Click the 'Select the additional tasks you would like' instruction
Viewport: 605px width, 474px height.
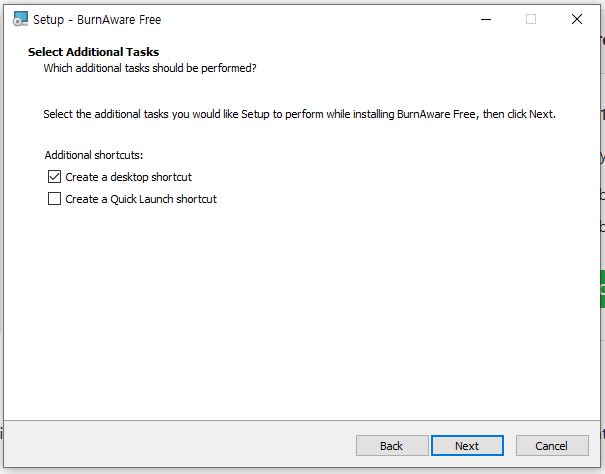pos(299,114)
